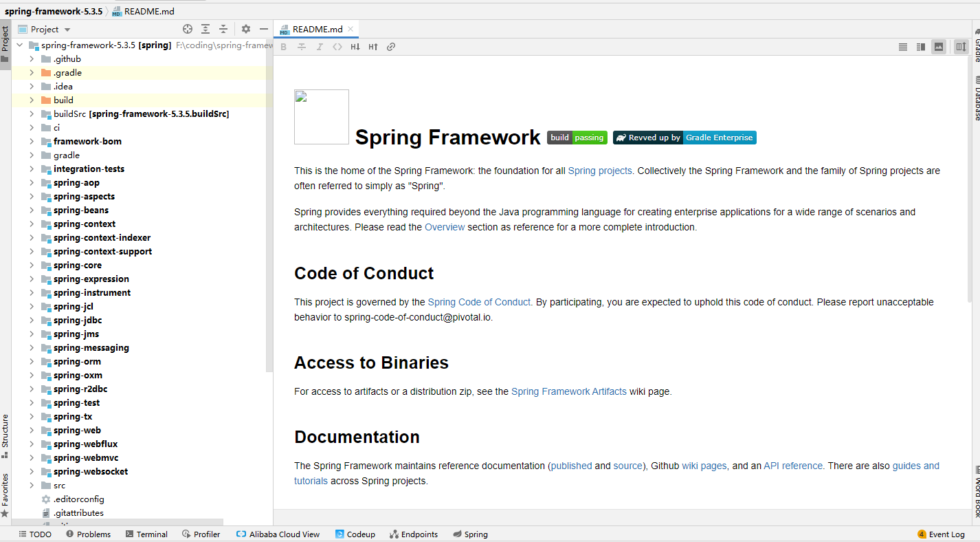
Task: Click spring-framework-5.3.5 breadcrumb in navigation bar
Action: click(54, 11)
